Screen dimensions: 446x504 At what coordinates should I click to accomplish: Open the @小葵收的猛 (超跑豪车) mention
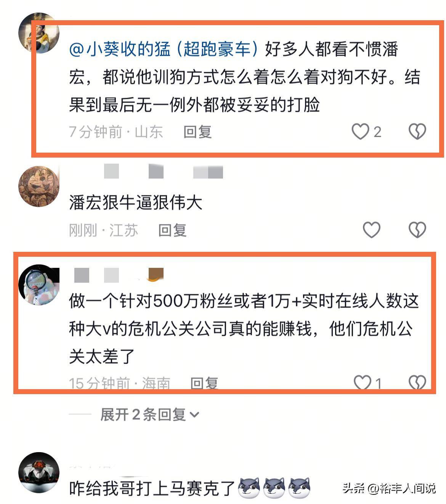[x=164, y=49]
